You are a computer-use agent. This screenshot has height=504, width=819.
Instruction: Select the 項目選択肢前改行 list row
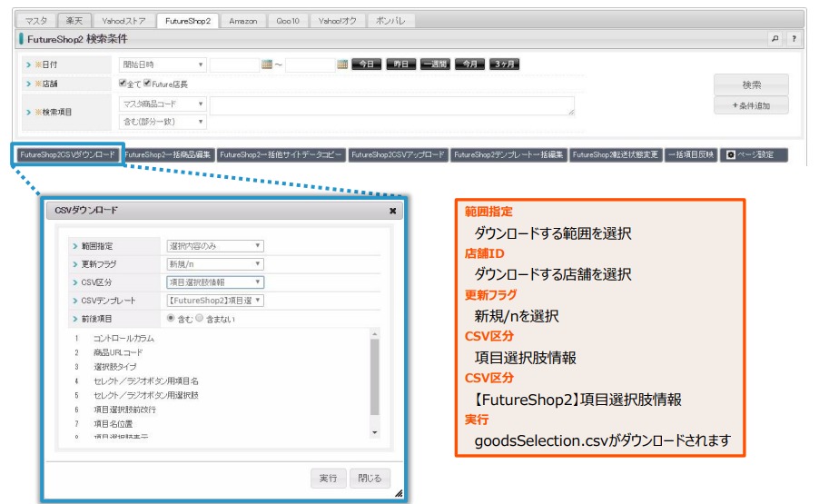(x=124, y=410)
